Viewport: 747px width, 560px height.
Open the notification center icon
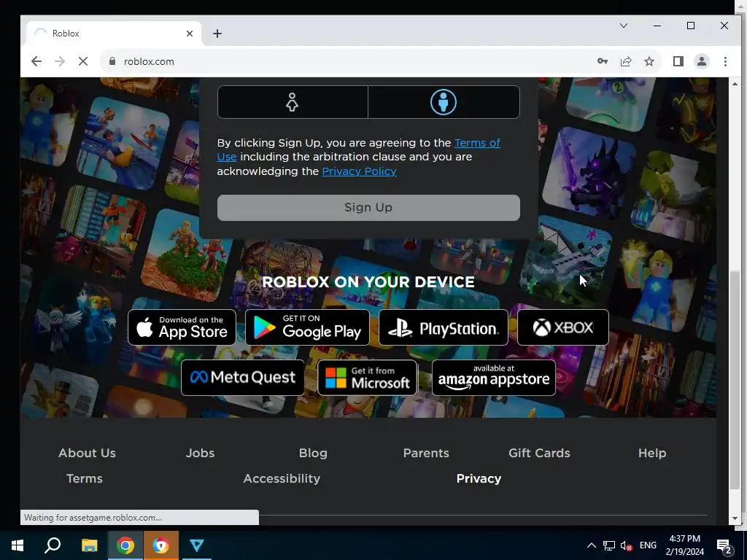[724, 545]
